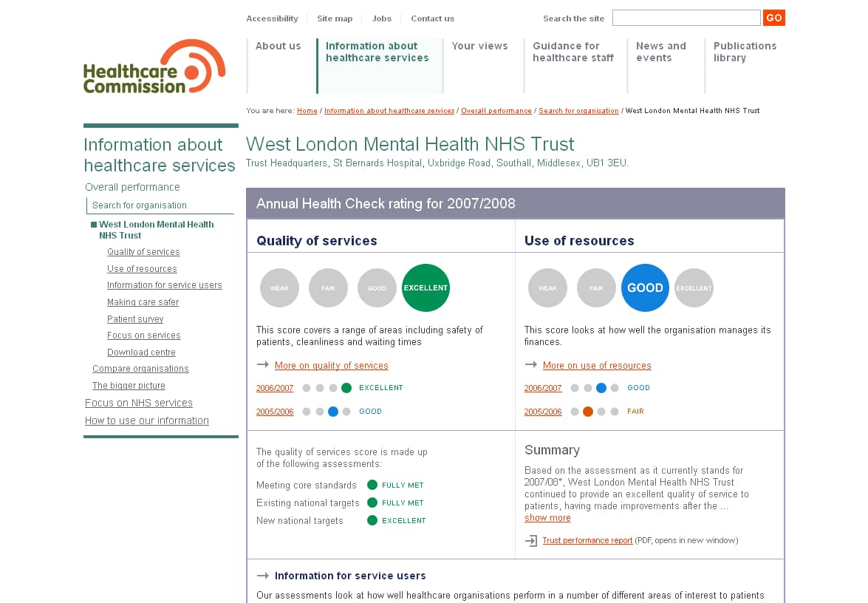Click the orange FAIR dot for 2005/2006 resources

[x=588, y=412]
